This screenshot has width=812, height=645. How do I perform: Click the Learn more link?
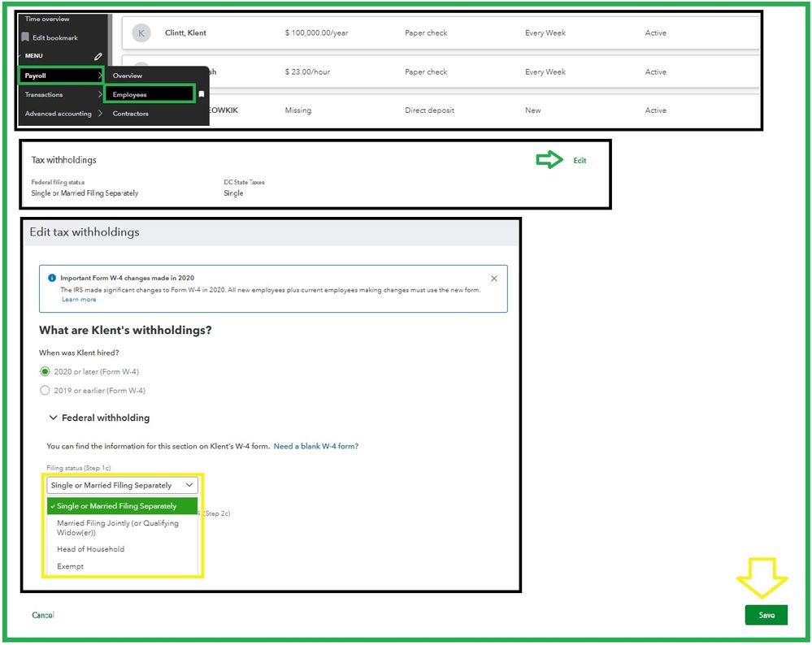tap(79, 300)
